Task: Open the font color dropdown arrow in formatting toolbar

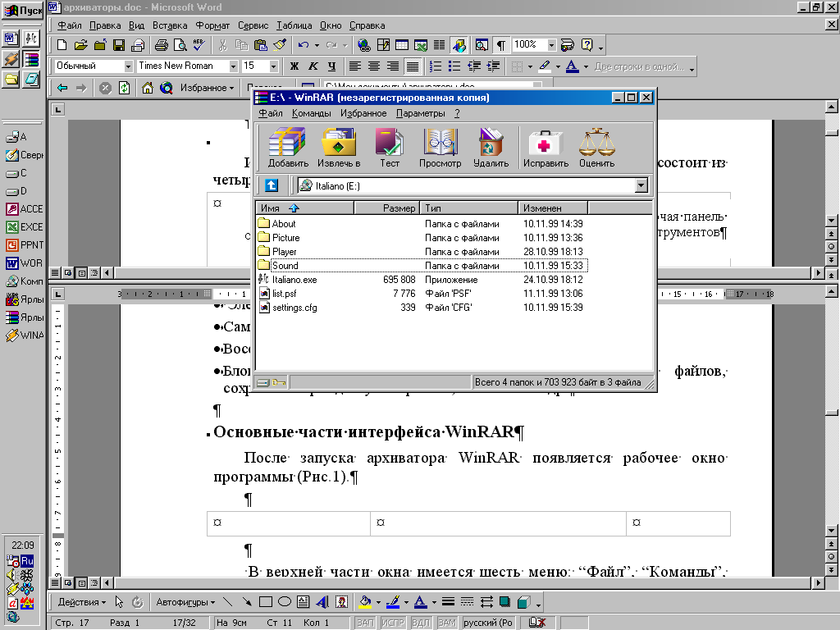Action: coord(586,66)
